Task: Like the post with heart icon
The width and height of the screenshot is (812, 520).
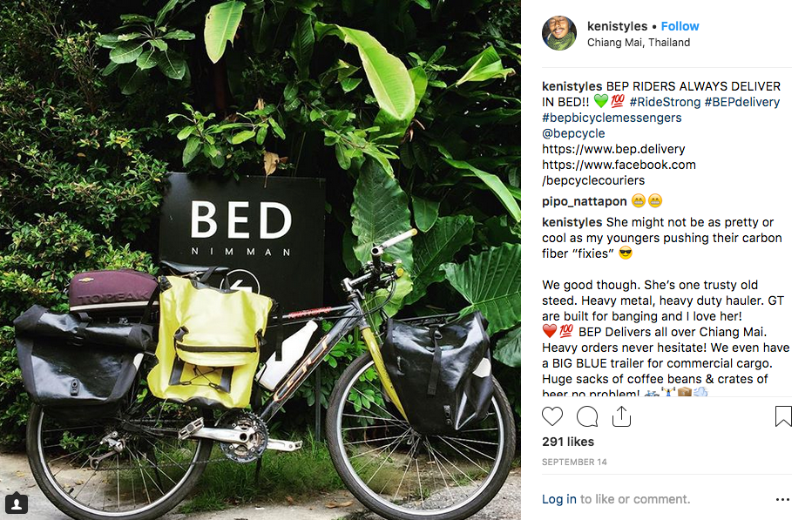Action: coord(552,416)
